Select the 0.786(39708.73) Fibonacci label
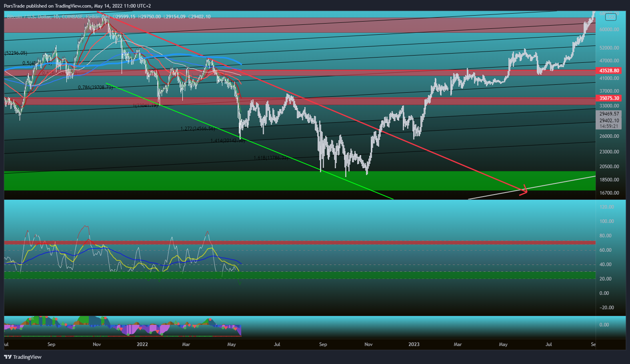 [x=95, y=87]
